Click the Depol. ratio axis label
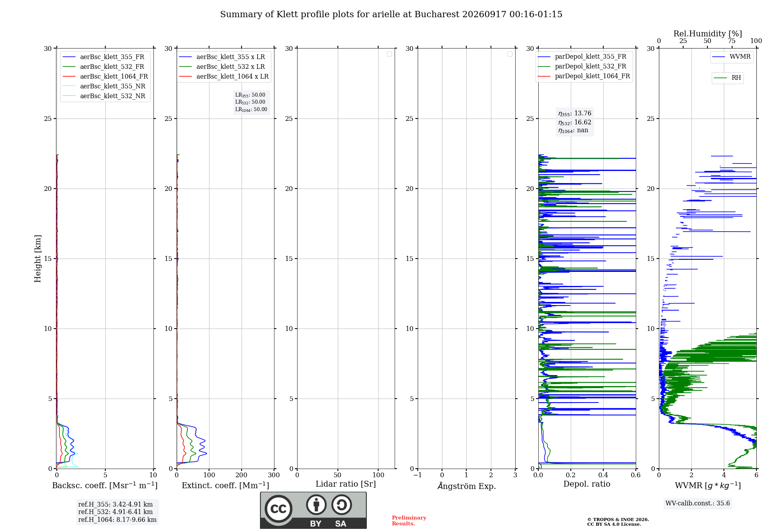This screenshot has width=783, height=532. pyautogui.click(x=587, y=484)
